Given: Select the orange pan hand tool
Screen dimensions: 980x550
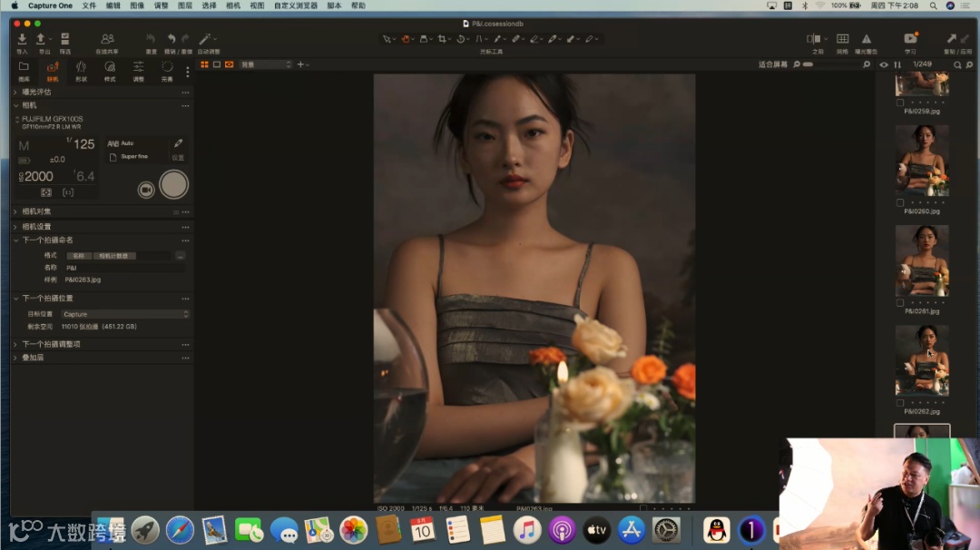Looking at the screenshot, I should coord(406,39).
